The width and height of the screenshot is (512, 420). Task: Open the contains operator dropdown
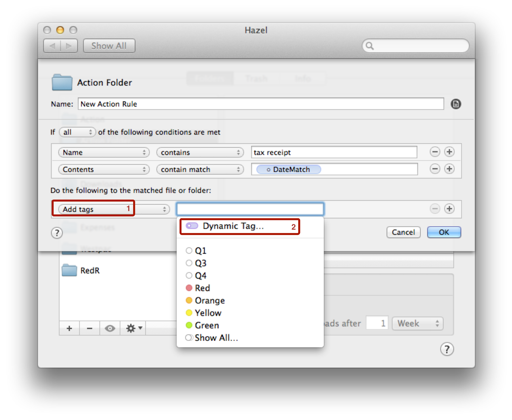click(200, 152)
